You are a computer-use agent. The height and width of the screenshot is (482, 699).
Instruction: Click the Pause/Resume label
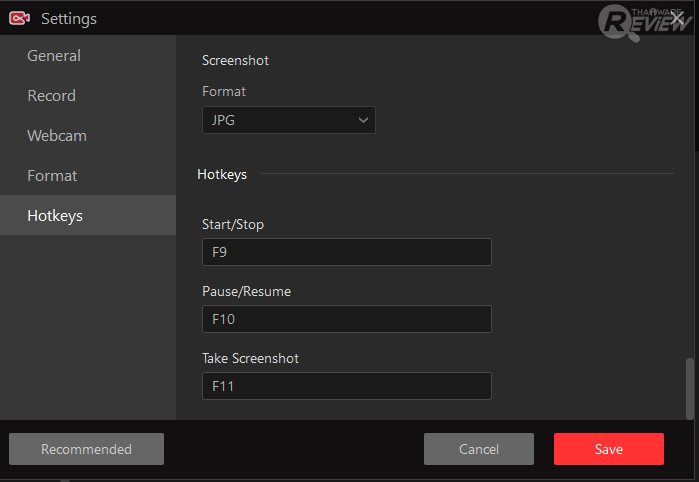click(247, 291)
